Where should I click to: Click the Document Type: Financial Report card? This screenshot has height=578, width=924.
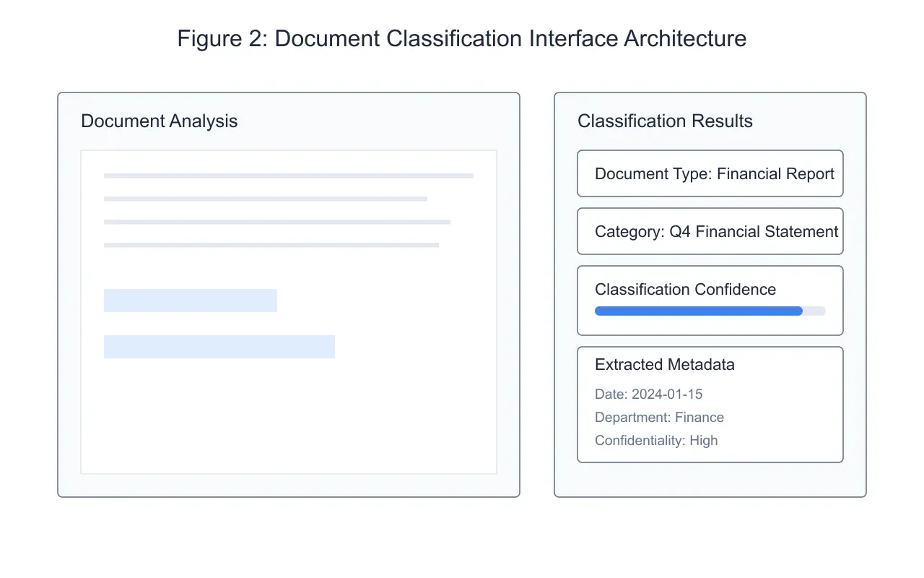point(710,173)
